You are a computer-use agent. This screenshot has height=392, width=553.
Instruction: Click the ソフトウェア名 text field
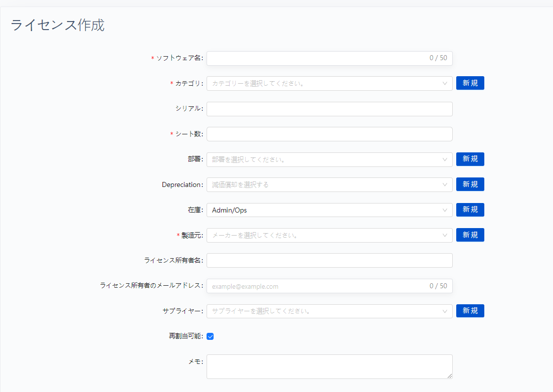(316, 58)
